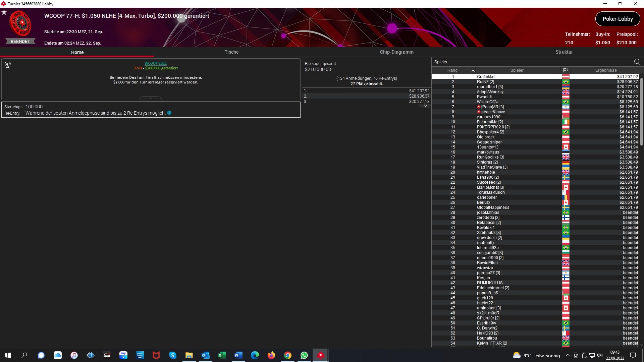The height and width of the screenshot is (362, 644).
Task: Open the Signal app from the taskbar
Action: coord(41,355)
